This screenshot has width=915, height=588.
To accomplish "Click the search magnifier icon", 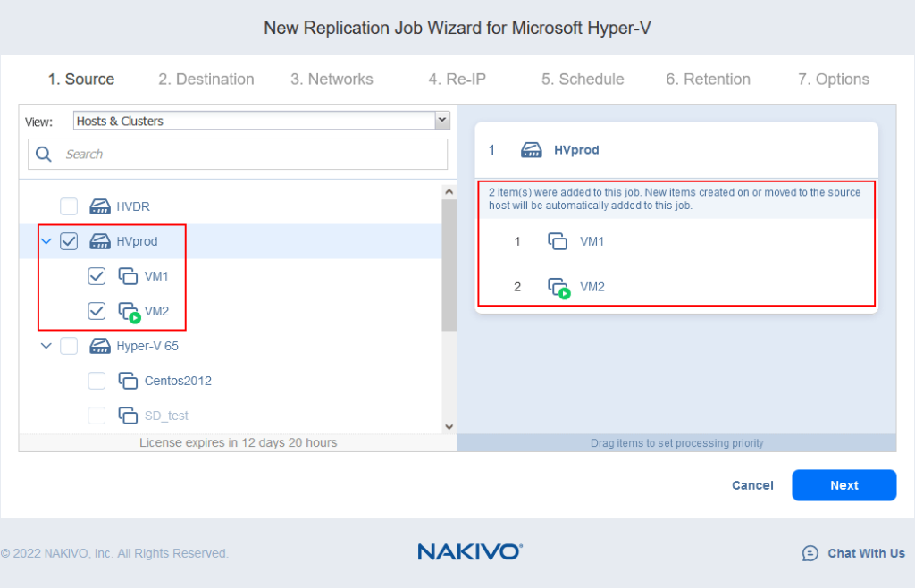I will (43, 154).
